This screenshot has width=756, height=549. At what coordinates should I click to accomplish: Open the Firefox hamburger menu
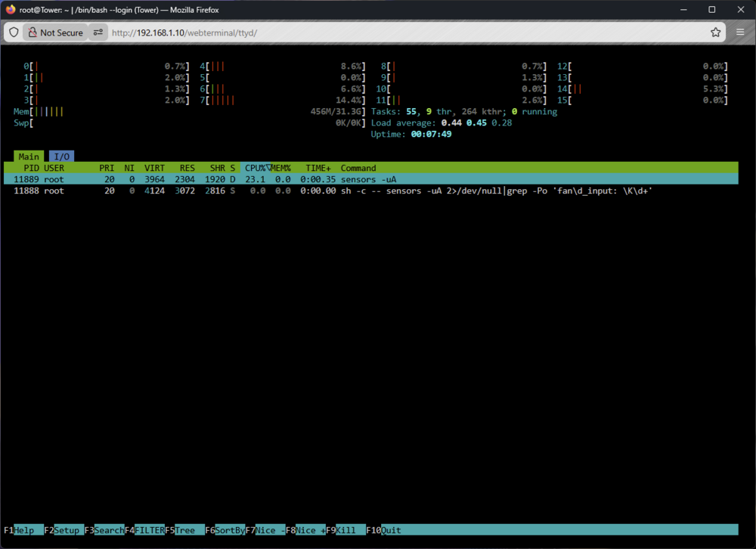(740, 33)
